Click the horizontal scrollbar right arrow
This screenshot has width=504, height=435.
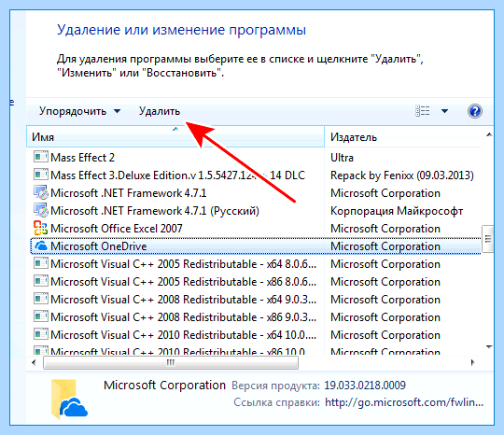coord(473,363)
